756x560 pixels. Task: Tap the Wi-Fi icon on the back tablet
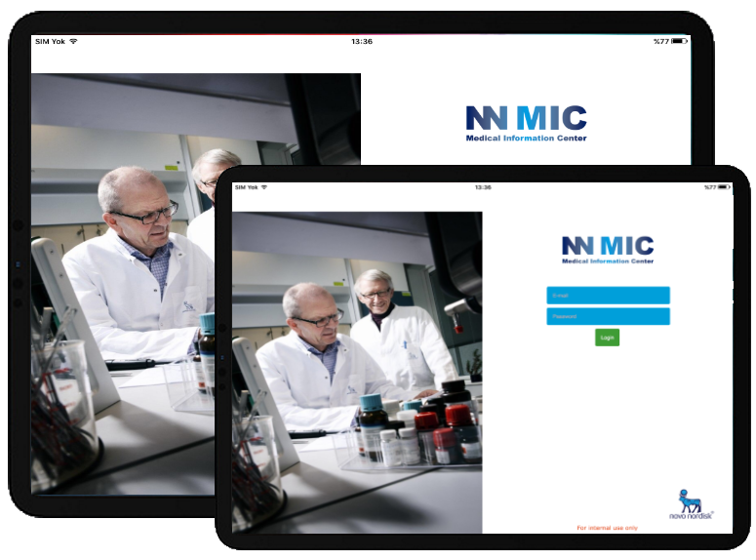click(73, 41)
